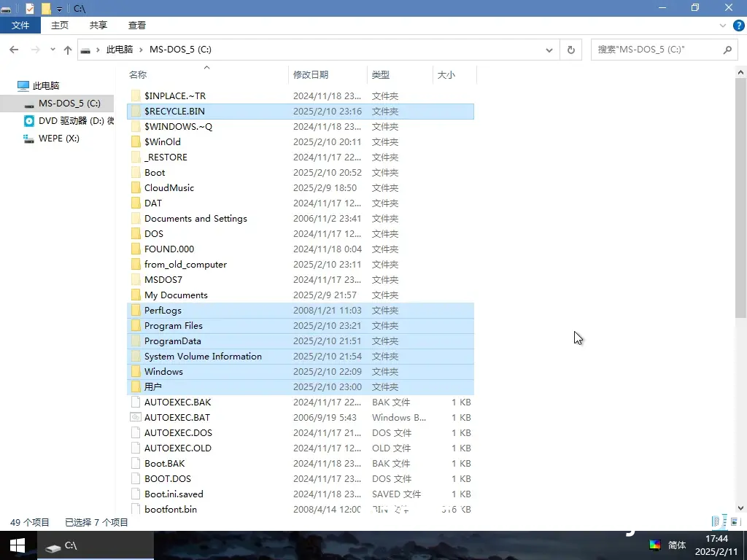The width and height of the screenshot is (747, 560).
Task: Select the Boot.ini.saved file
Action: pyautogui.click(x=301, y=494)
